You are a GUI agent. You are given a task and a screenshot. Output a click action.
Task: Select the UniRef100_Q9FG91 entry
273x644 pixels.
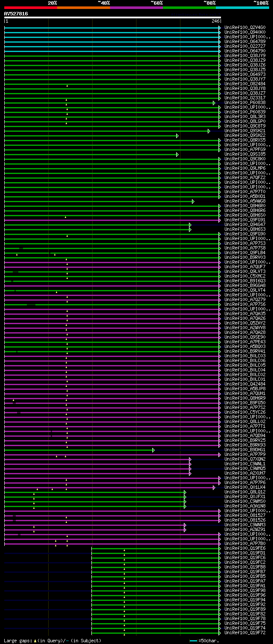pyautogui.click(x=245, y=220)
